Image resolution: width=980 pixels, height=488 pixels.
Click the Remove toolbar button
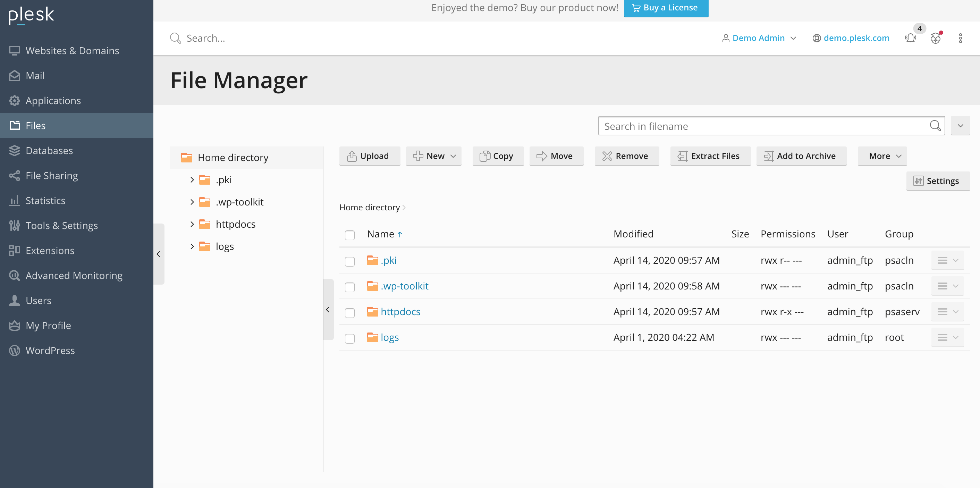[x=627, y=156]
